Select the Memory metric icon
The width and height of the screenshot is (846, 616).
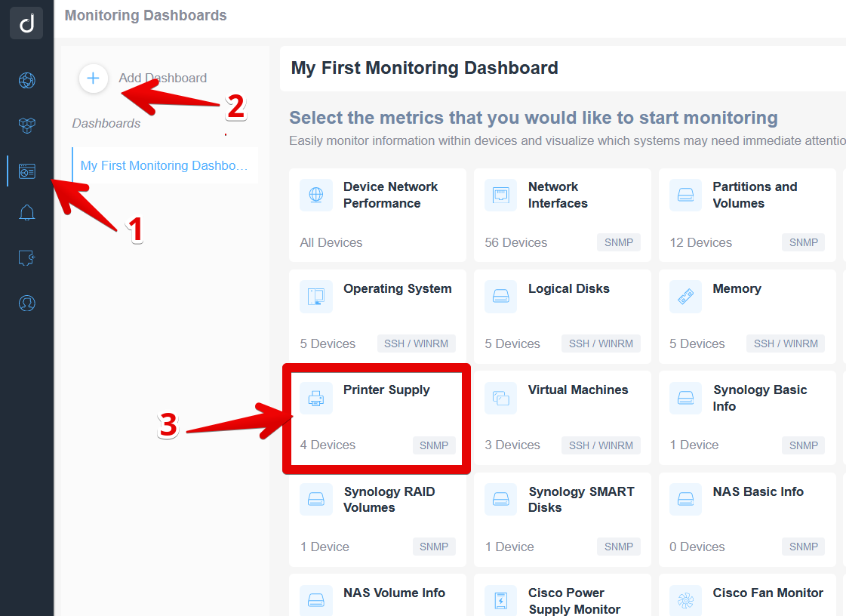[685, 297]
